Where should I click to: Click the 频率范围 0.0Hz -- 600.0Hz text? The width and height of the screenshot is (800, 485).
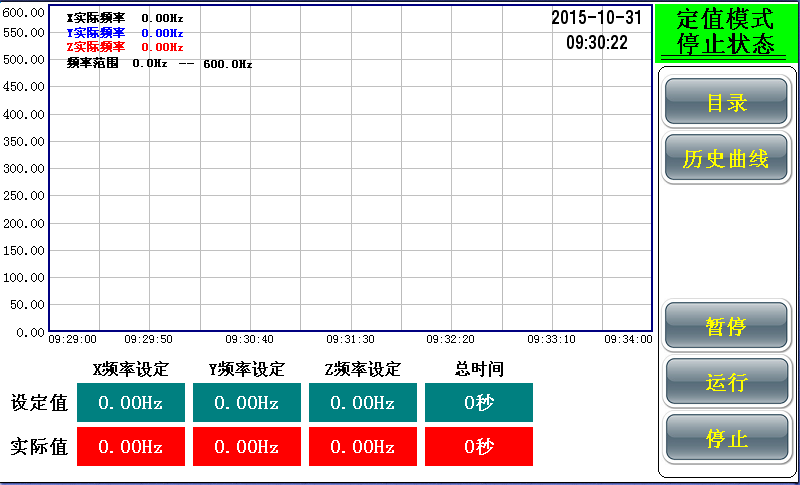pos(158,63)
